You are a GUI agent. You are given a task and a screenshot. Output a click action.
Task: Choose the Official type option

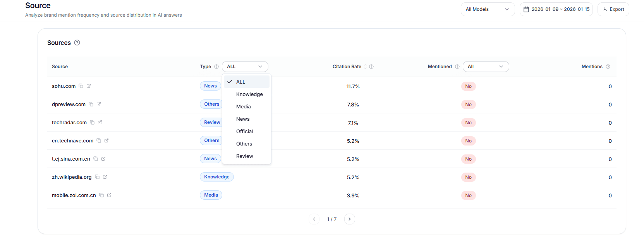[244, 131]
